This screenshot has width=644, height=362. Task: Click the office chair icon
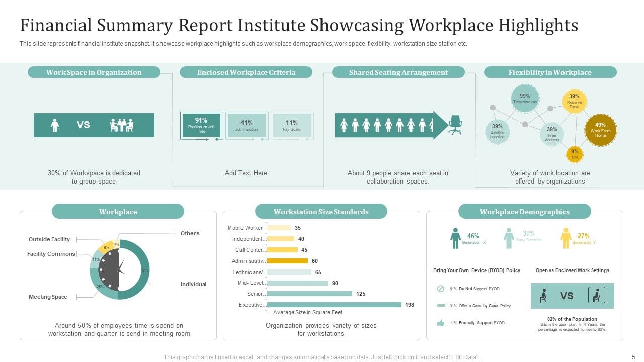(x=455, y=125)
